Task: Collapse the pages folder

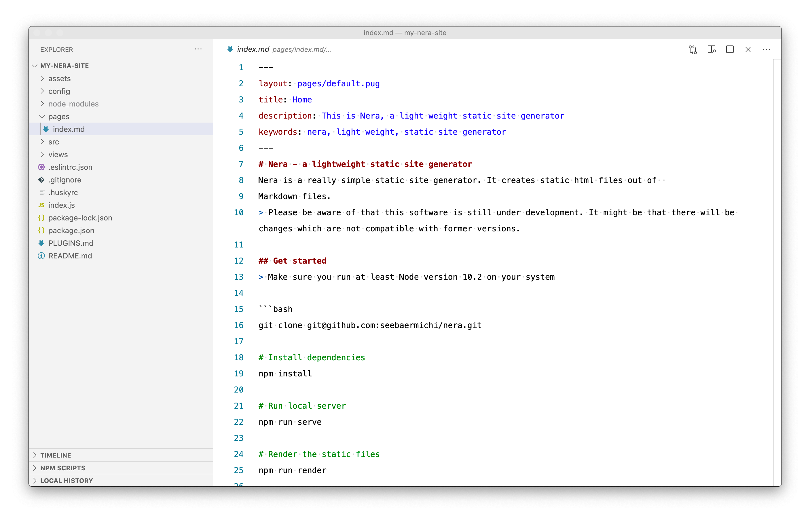Action: [42, 117]
